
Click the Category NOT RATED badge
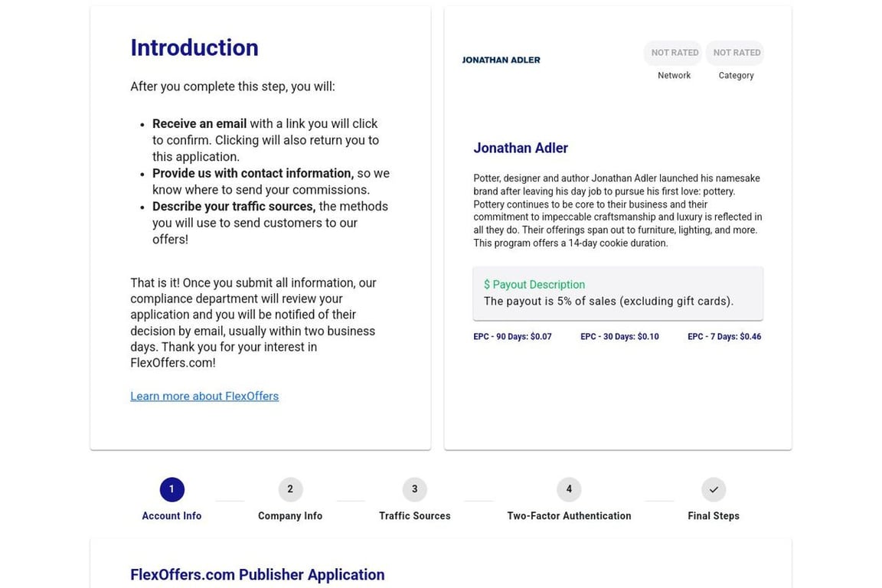point(736,52)
